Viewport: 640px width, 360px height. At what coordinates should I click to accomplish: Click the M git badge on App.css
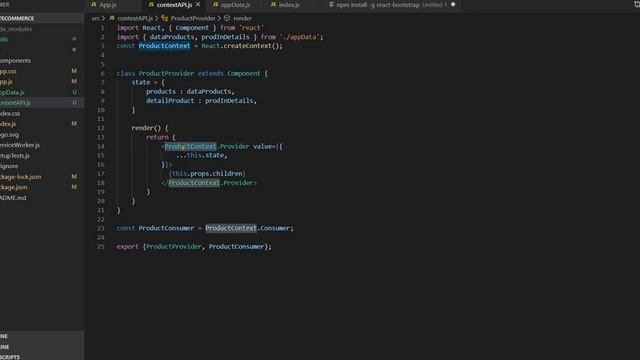click(74, 71)
